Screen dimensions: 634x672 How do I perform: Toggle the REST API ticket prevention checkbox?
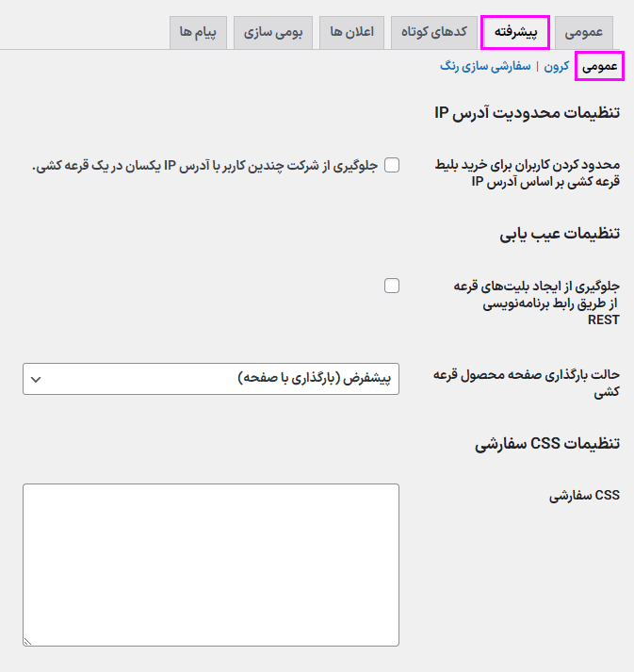[392, 286]
